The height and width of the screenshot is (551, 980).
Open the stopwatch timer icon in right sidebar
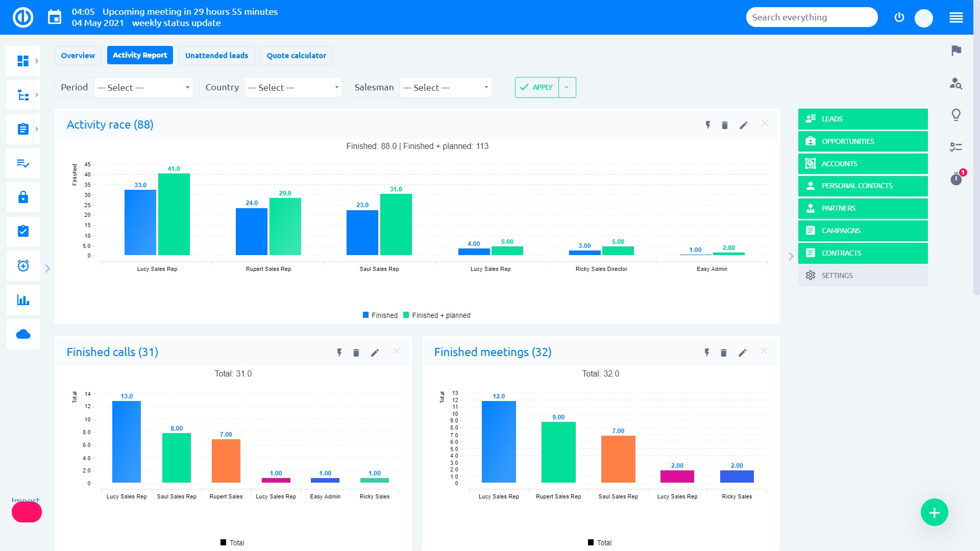click(x=956, y=179)
